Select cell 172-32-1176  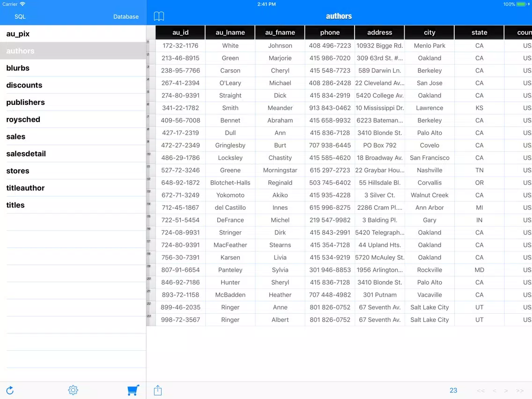pos(180,45)
